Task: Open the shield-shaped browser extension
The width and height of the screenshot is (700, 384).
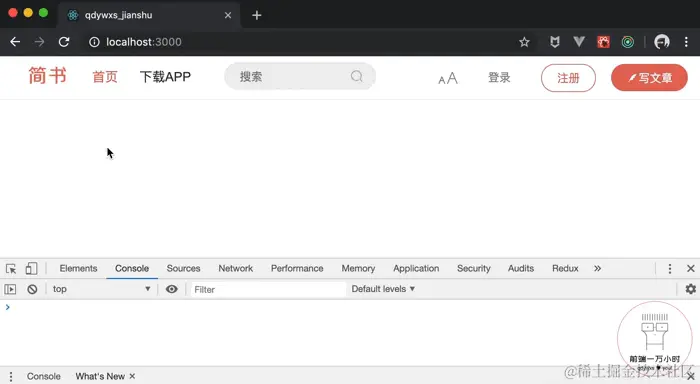Action: [x=554, y=42]
